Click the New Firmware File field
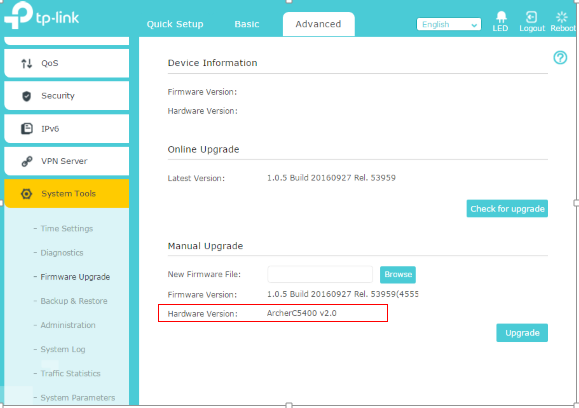The width and height of the screenshot is (579, 408). tap(320, 274)
